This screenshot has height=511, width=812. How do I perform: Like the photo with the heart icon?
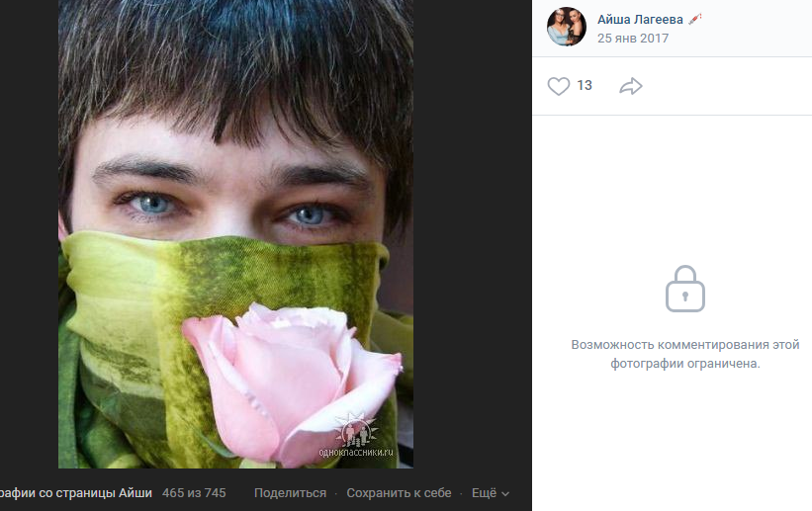coord(558,86)
